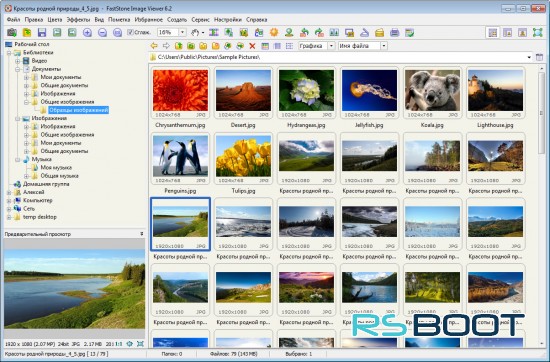Click the yellow email envelope icon
This screenshot has width=550, height=362.
pyautogui.click(x=380, y=33)
